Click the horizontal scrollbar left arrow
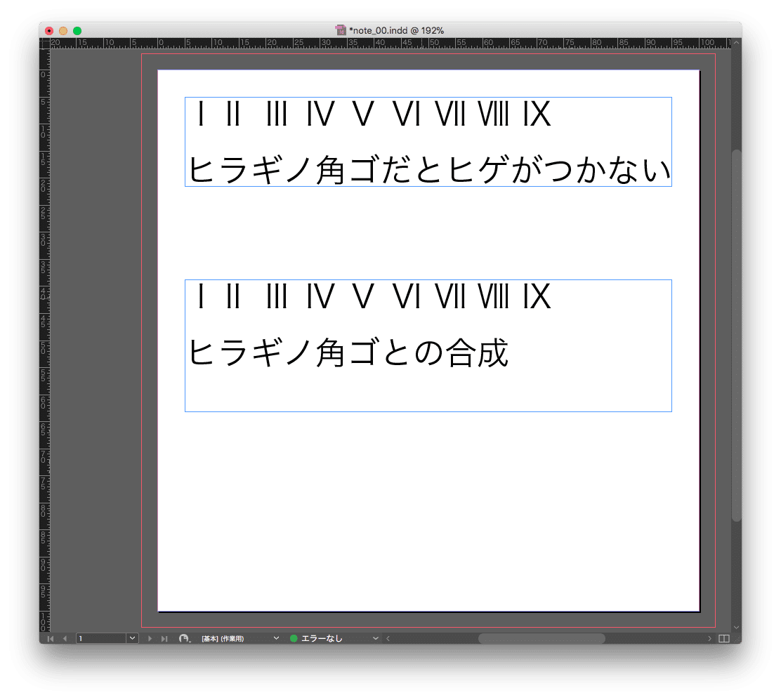The height and width of the screenshot is (700, 781). [x=388, y=638]
